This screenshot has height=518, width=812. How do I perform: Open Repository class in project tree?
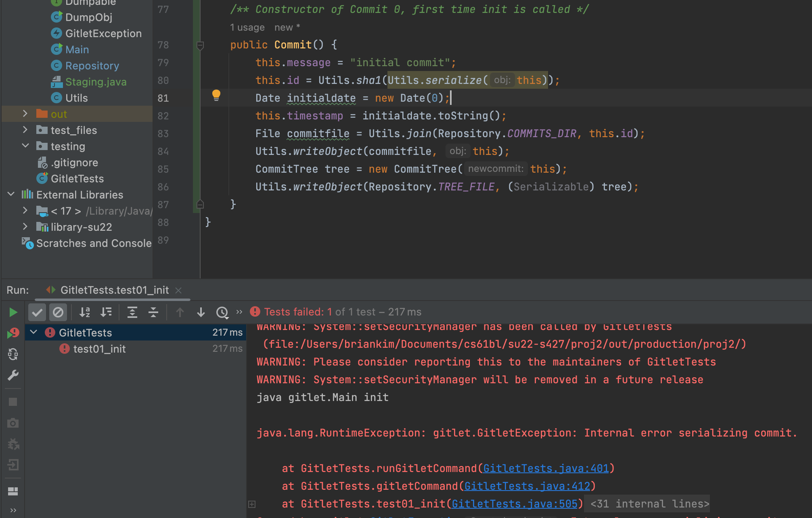[92, 66]
